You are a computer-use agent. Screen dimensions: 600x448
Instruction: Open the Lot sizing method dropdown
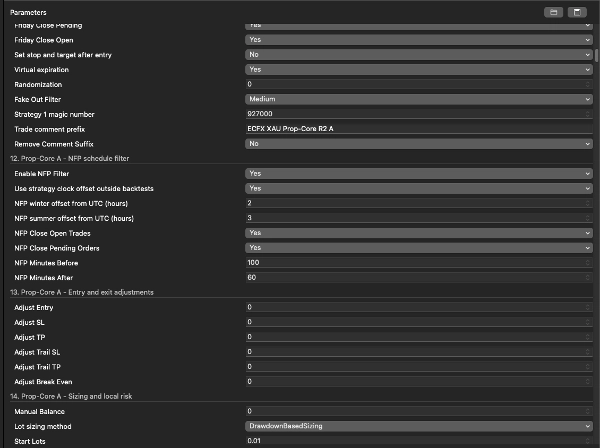(419, 426)
